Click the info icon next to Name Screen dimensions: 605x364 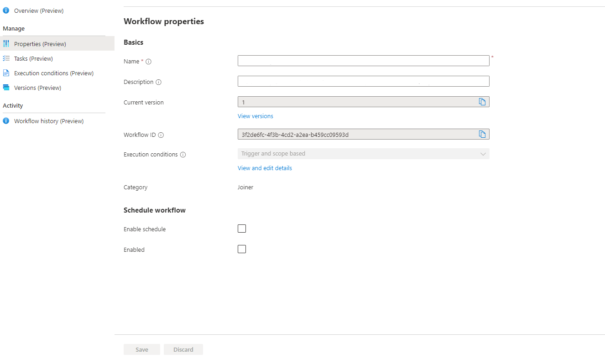[148, 62]
